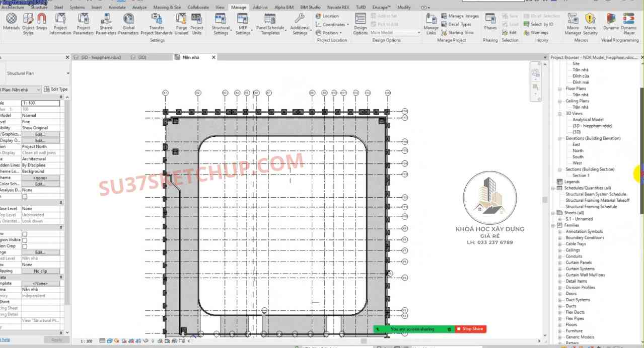644x348 pixels.
Task: Collapse the Elevations (Building Elevation) node
Action: tap(560, 138)
